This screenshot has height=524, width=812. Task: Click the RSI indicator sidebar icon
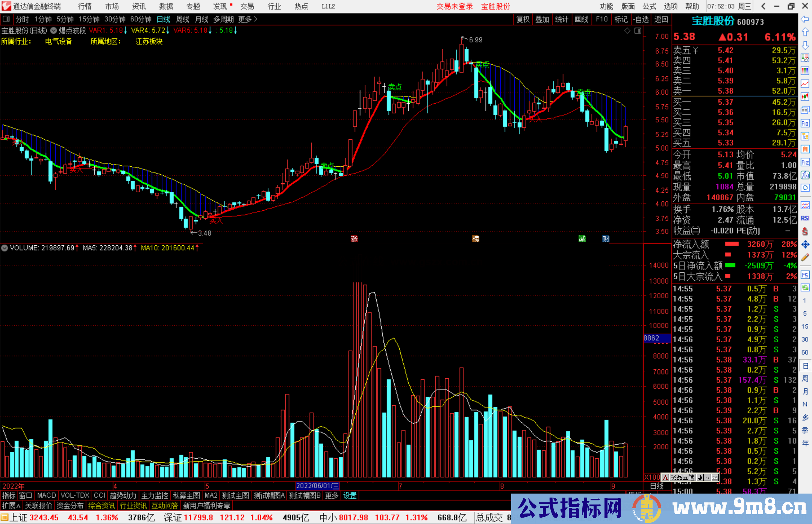tap(805, 218)
